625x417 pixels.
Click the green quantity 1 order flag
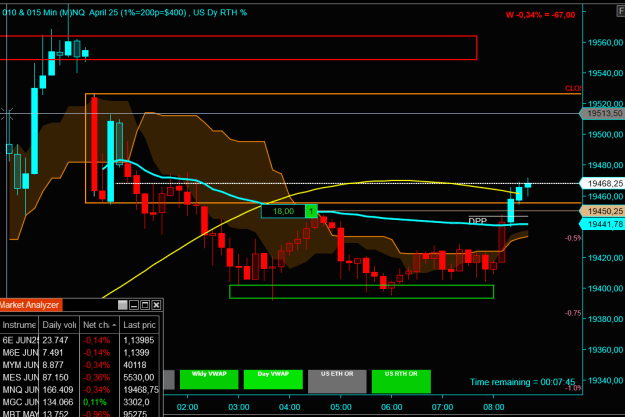click(311, 211)
